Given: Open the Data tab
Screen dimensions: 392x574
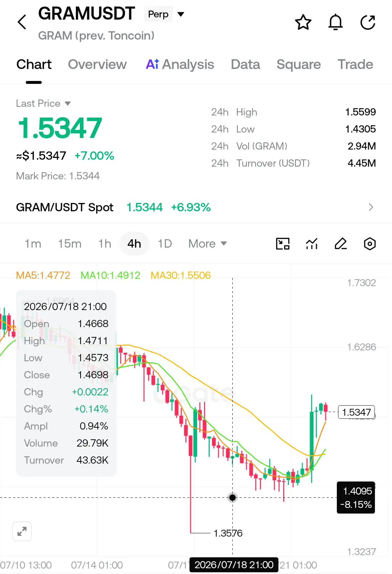Looking at the screenshot, I should (x=245, y=65).
